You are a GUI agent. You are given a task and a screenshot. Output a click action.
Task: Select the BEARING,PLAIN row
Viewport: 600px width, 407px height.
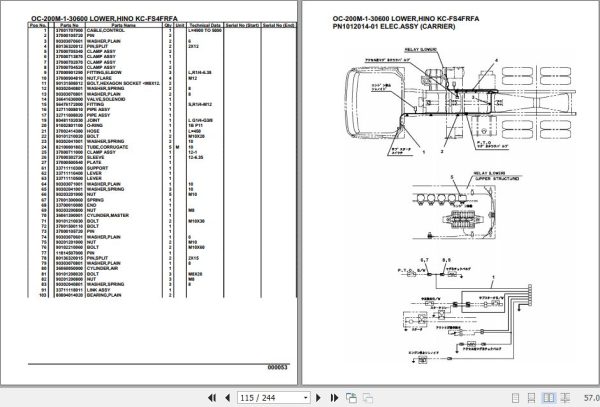coord(162,295)
